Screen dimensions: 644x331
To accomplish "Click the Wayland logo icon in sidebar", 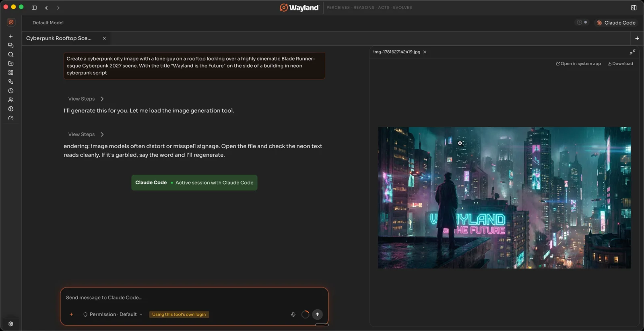I will [x=11, y=22].
